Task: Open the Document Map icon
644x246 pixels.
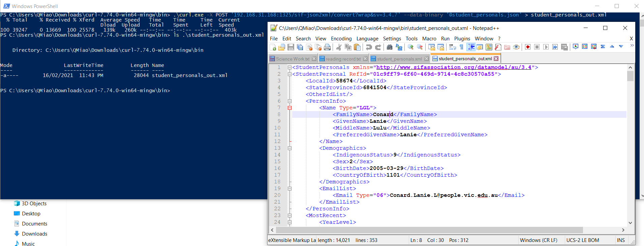Action: 489,47
